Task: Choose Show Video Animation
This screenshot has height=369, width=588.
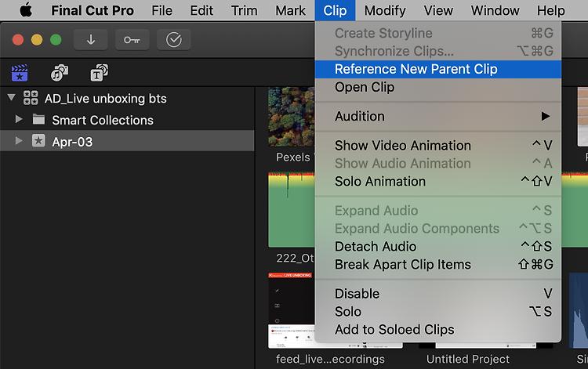Action: (x=438, y=146)
